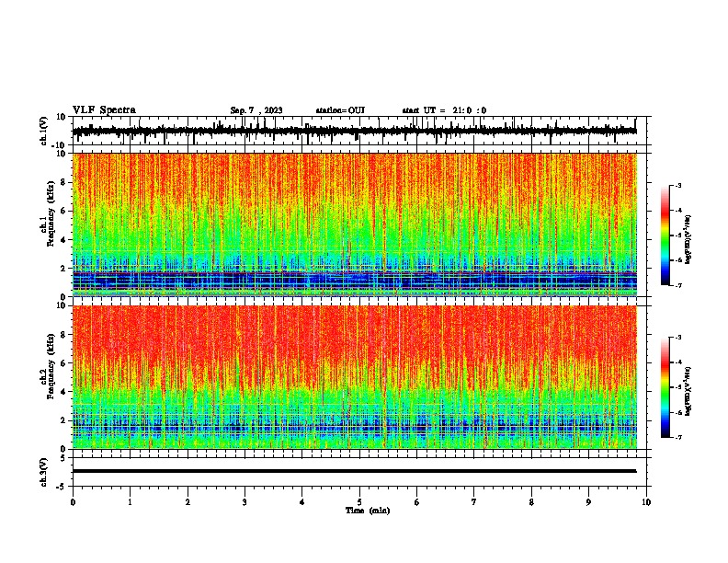728x563 pixels.
Task: Click the "-5" tick on ch.3(V) axis
Action: pyautogui.click(x=63, y=487)
